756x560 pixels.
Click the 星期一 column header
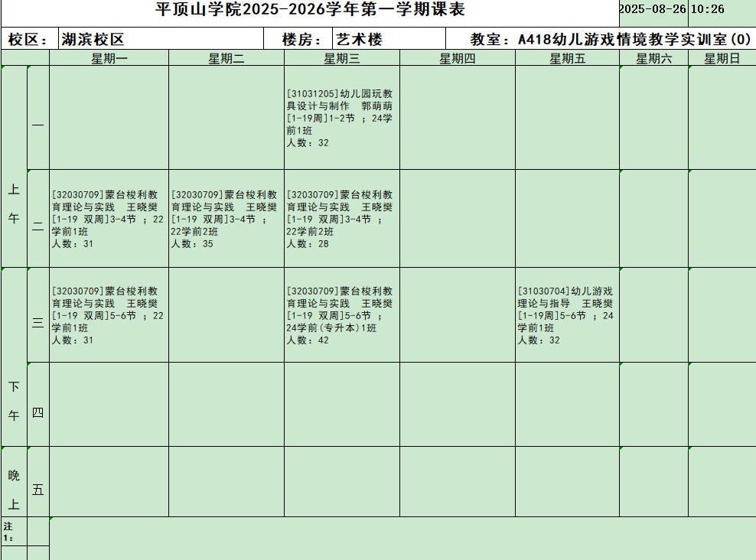point(109,58)
